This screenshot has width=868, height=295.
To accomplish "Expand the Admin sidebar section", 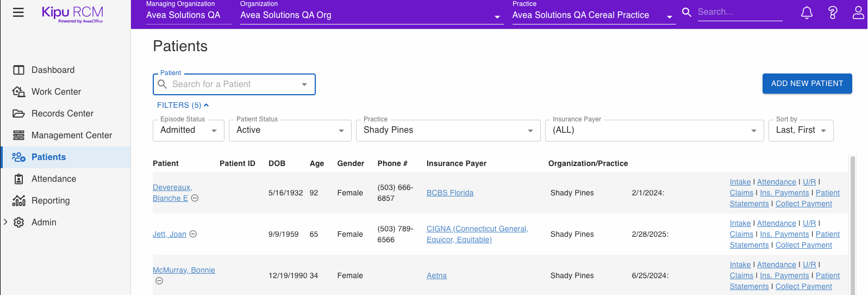I will tap(6, 222).
